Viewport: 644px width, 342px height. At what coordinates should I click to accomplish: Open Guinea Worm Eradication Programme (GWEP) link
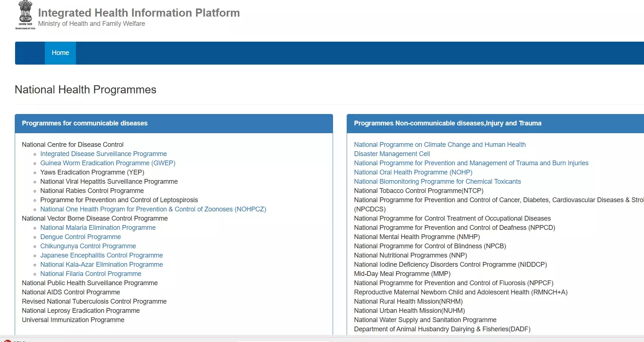108,163
